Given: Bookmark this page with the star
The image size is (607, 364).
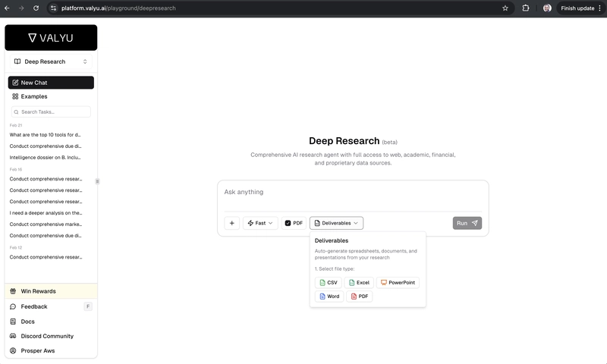Looking at the screenshot, I should click(505, 8).
